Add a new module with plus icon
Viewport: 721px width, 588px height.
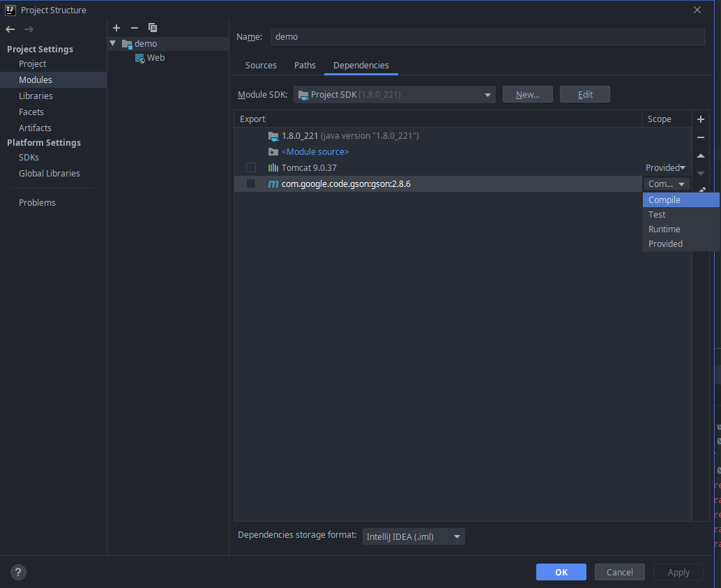116,28
